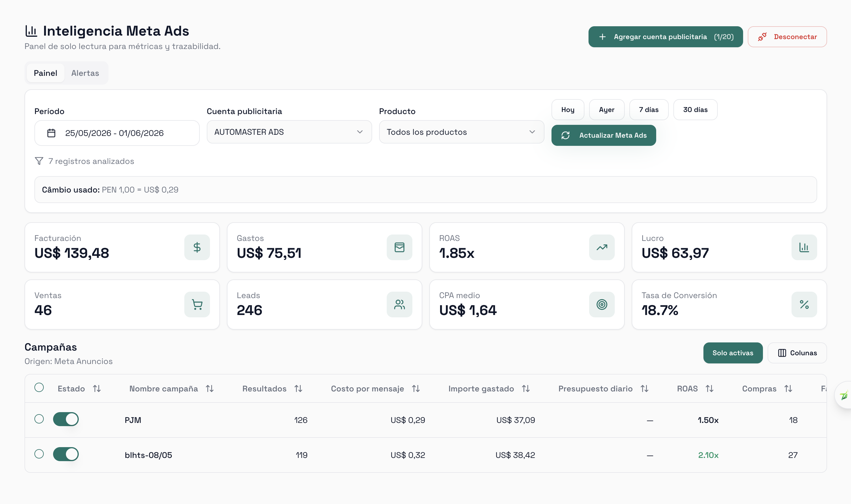Select the PJM campaign row radio
The image size is (851, 504).
39,419
